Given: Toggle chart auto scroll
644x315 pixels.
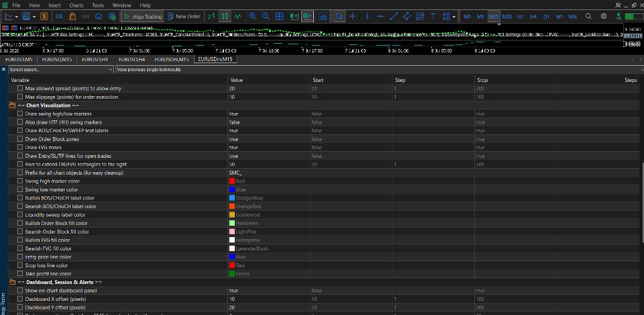Looking at the screenshot, I should 294,16.
